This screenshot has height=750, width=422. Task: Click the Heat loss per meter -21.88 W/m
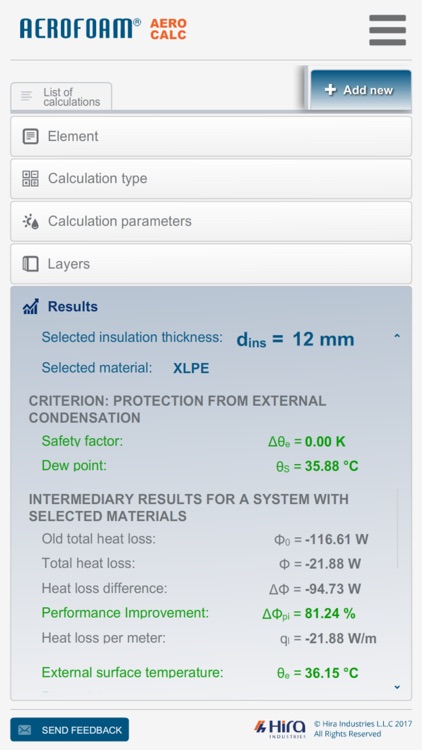[x=328, y=639]
